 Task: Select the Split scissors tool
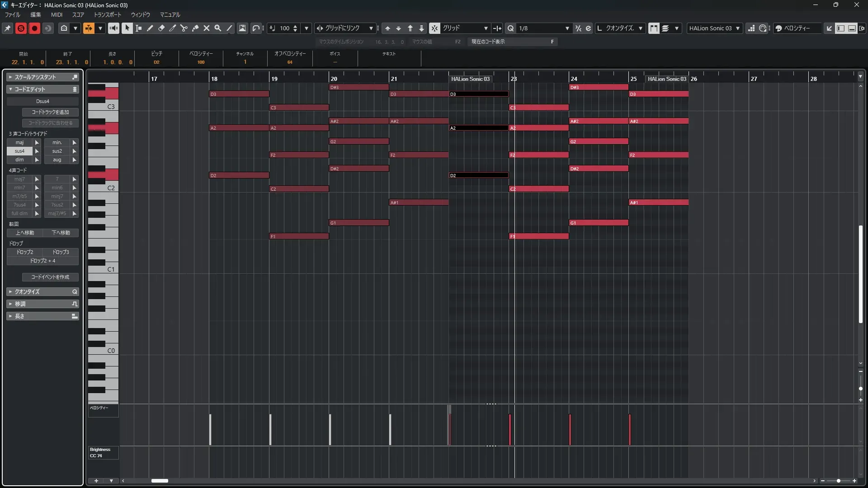(184, 28)
